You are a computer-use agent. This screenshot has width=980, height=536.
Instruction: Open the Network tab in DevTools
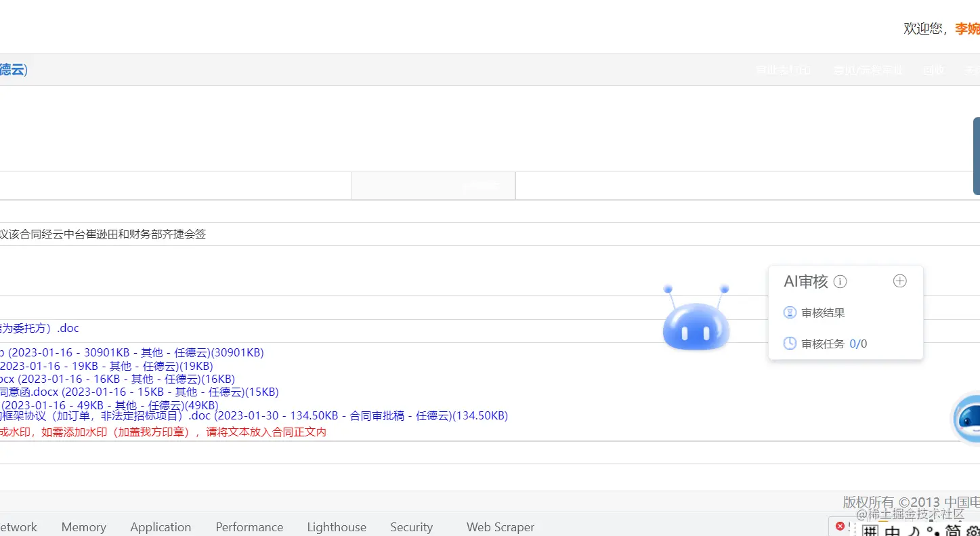[18, 527]
